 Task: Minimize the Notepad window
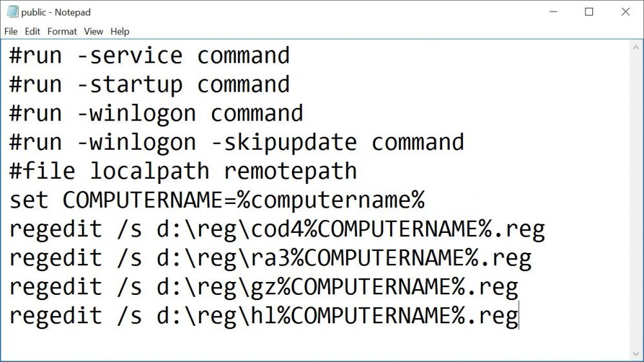point(552,12)
